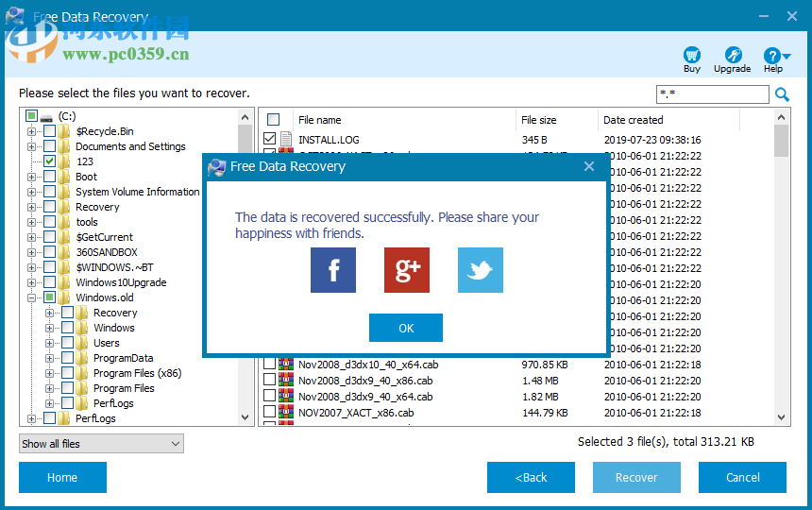
Task: Expand the Users subfolder node
Action: tap(49, 343)
